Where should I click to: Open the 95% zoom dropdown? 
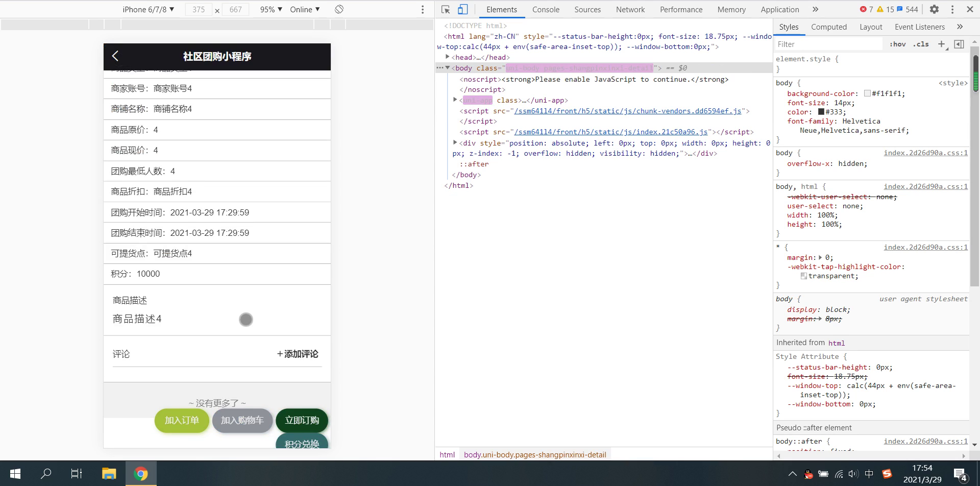click(x=271, y=9)
